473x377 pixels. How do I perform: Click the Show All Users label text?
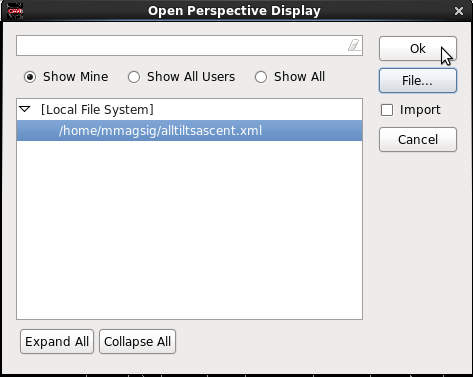point(191,77)
